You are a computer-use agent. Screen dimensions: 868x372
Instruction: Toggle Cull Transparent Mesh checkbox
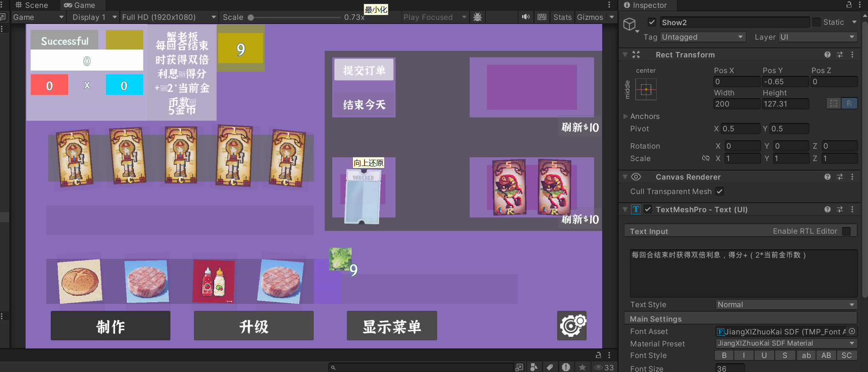tap(720, 191)
